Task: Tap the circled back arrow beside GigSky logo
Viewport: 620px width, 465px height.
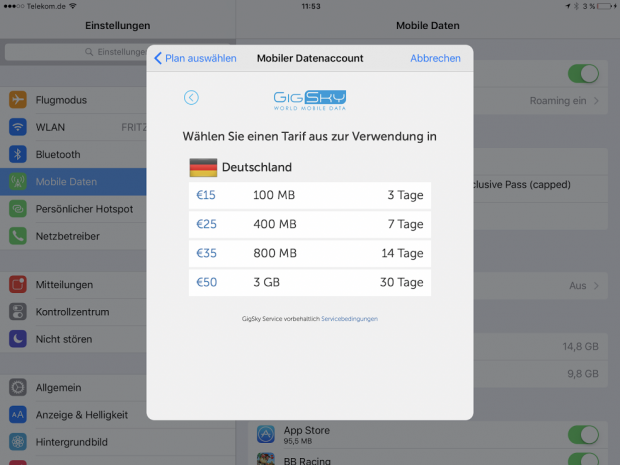Action: [191, 97]
